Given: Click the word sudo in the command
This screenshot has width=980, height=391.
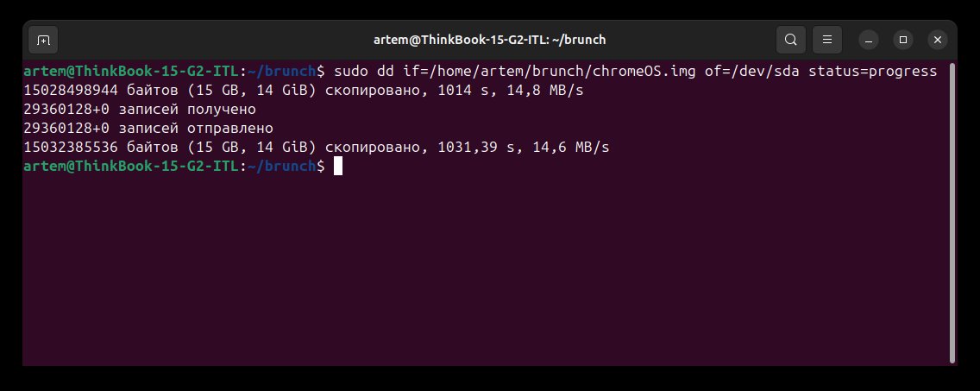Looking at the screenshot, I should (350, 71).
